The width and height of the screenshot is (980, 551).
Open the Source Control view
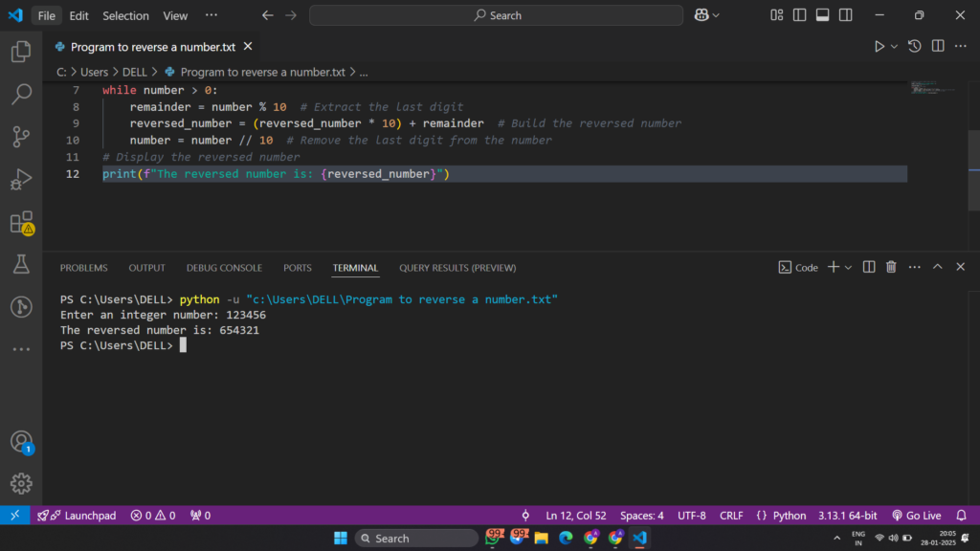(x=21, y=137)
